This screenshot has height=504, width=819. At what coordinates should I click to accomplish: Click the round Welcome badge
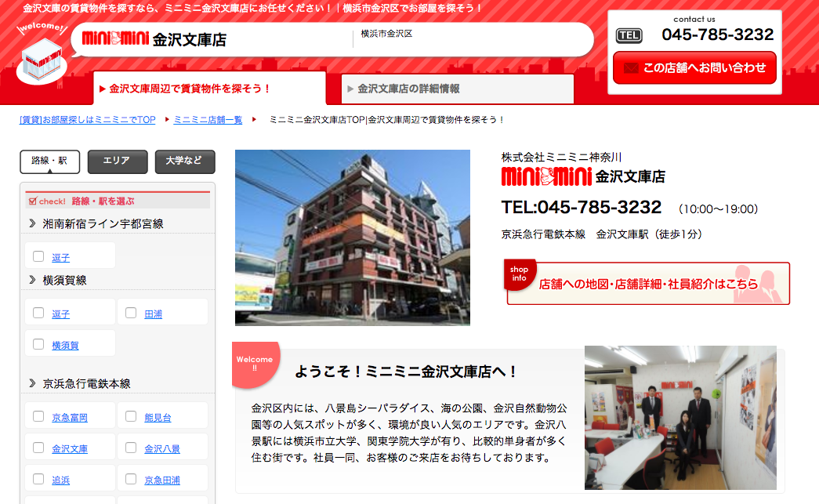tap(255, 364)
